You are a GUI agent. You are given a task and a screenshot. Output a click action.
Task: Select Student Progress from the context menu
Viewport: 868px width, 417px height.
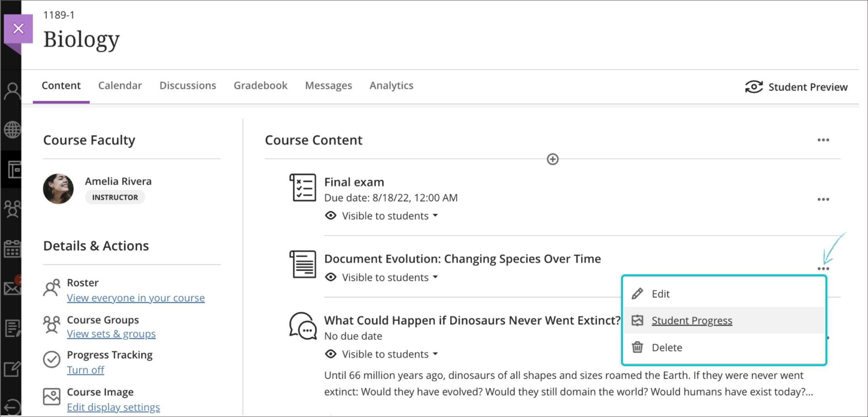pyautogui.click(x=692, y=320)
